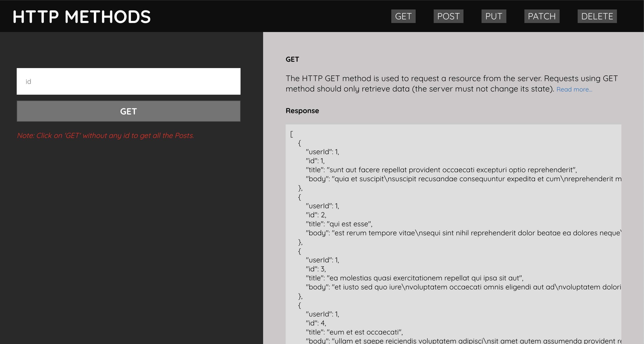Click the title 'eum et est occaecati'
The image size is (644, 344).
pos(354,332)
